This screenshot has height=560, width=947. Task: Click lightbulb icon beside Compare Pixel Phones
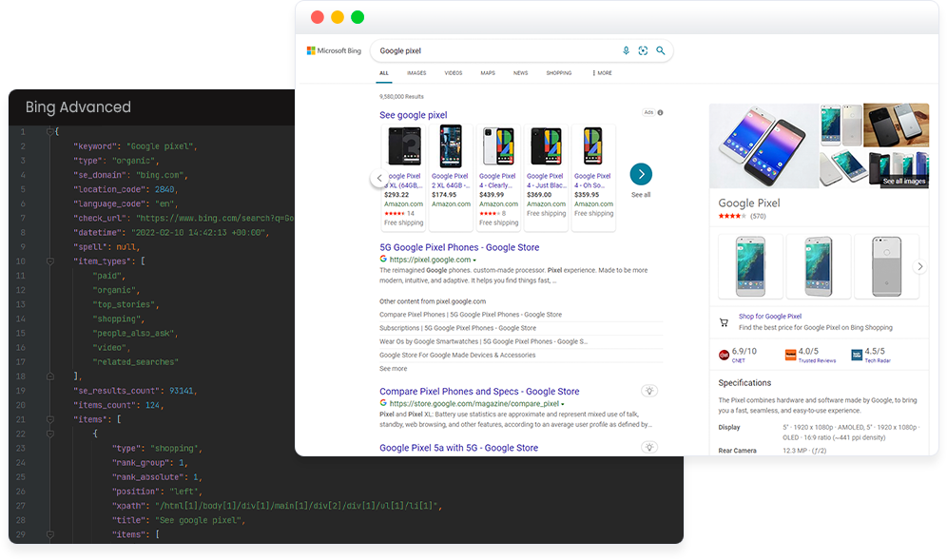point(649,391)
